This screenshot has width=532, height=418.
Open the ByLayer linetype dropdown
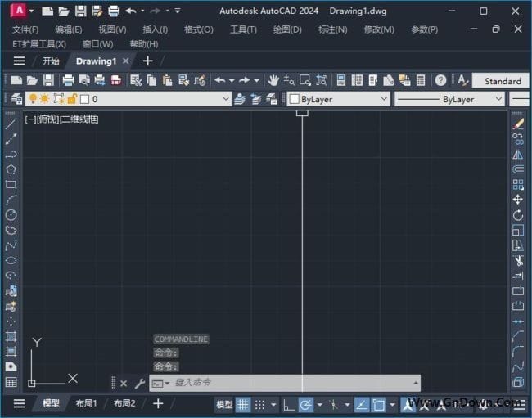pyautogui.click(x=498, y=99)
